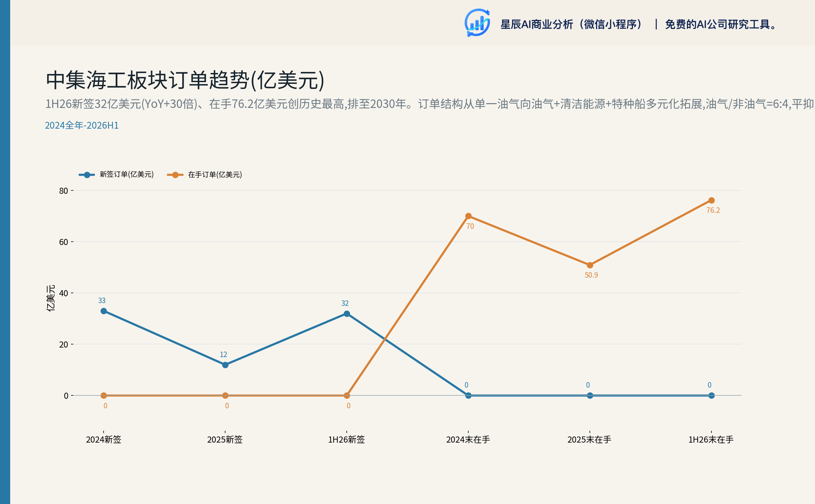Screen dimensions: 815x504
Task: Click the y-axis tick value 80
Action: click(x=64, y=191)
